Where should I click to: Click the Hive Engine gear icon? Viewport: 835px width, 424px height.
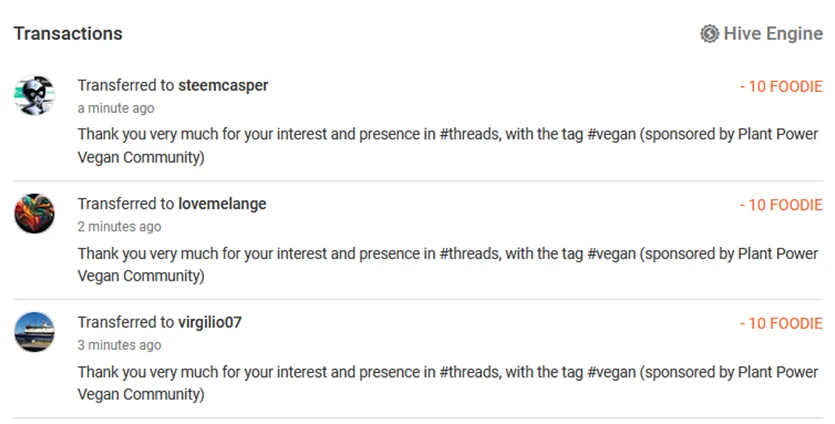[709, 34]
